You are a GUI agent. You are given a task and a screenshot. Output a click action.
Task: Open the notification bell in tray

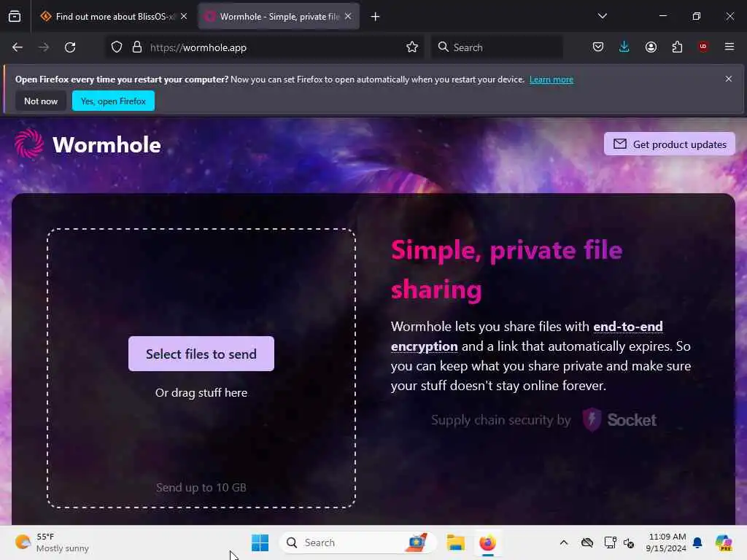click(x=697, y=542)
